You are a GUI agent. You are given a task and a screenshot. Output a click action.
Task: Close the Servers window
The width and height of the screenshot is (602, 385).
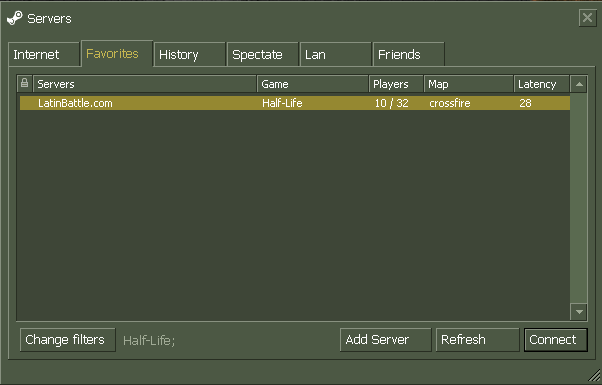pyautogui.click(x=587, y=18)
